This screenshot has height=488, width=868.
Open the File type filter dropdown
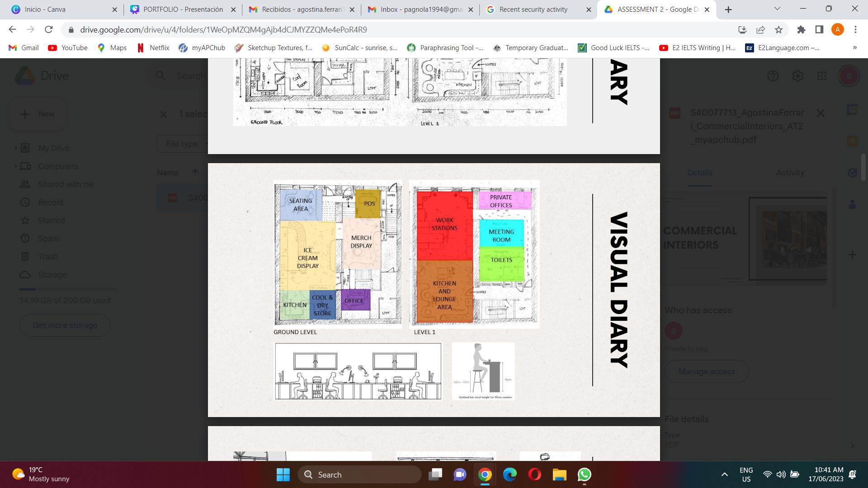click(182, 144)
